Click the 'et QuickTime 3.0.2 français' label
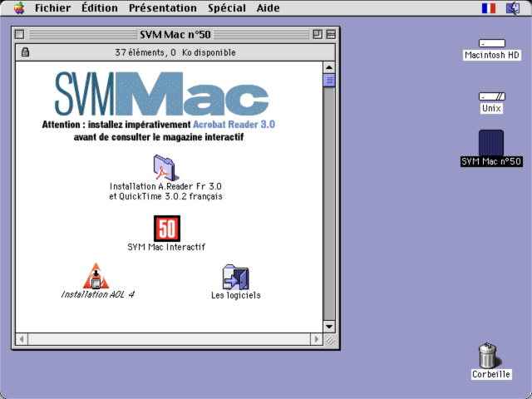532x399 pixels. click(165, 196)
